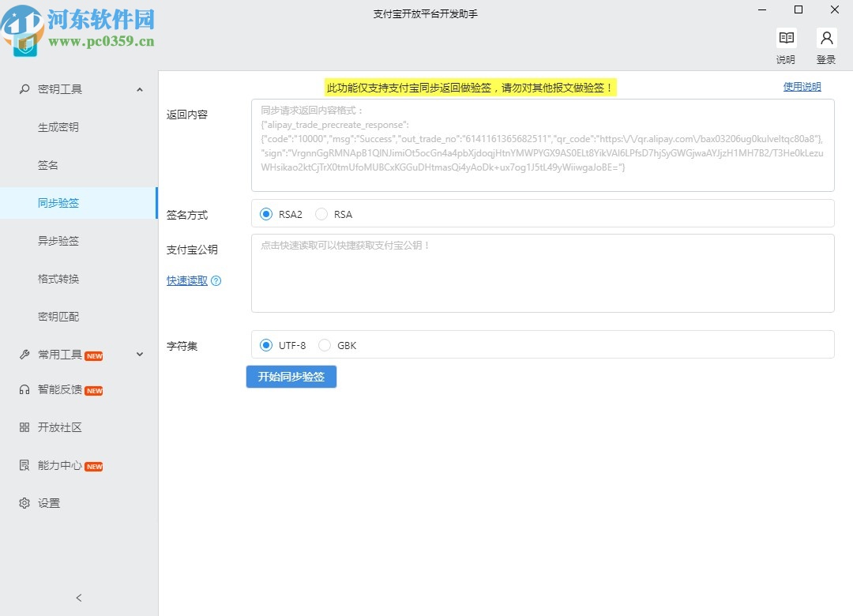The image size is (853, 616).
Task: Click the 设置 gear icon
Action: (x=24, y=503)
